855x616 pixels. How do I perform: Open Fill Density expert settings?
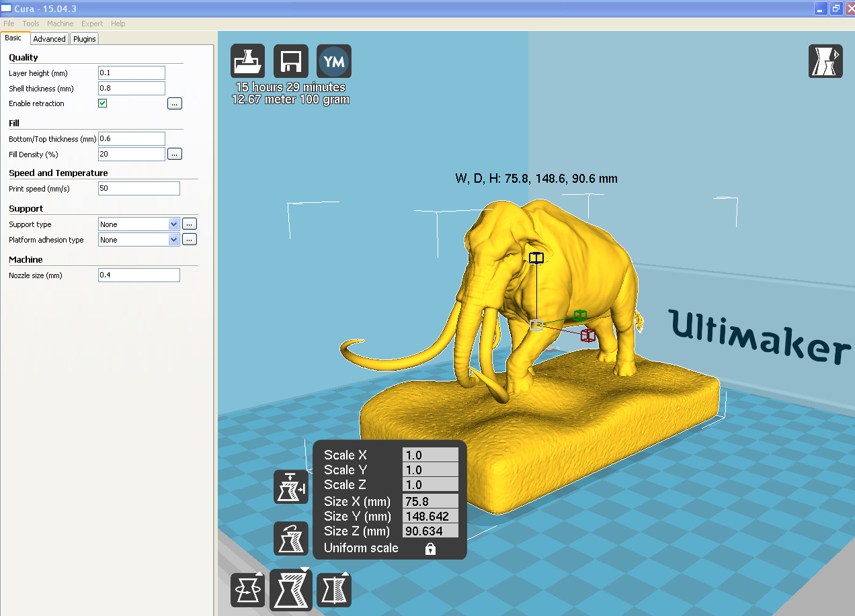click(x=174, y=153)
